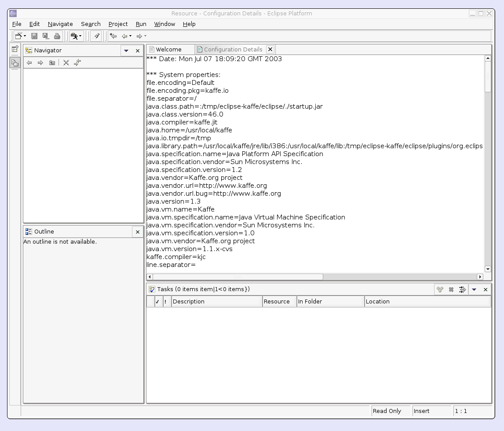Expand the Navigator view menu triangle
This screenshot has height=431, width=504.
click(x=126, y=51)
